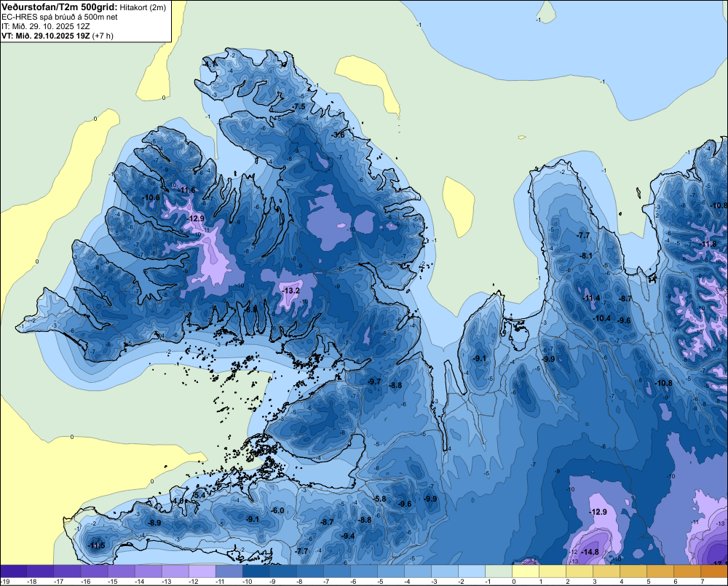Viewport: 728px width, 586px height.
Task: Select the -11.6 temperature label
Action: coord(186,190)
